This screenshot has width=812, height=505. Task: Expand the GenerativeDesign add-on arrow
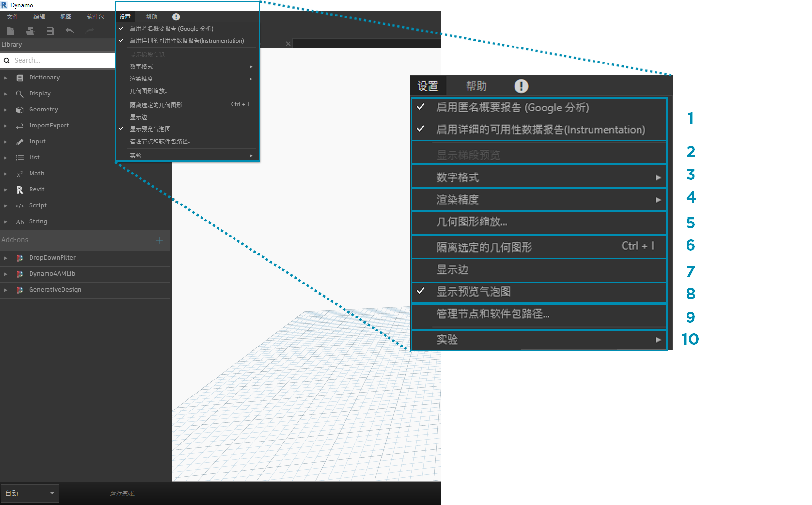(5, 290)
